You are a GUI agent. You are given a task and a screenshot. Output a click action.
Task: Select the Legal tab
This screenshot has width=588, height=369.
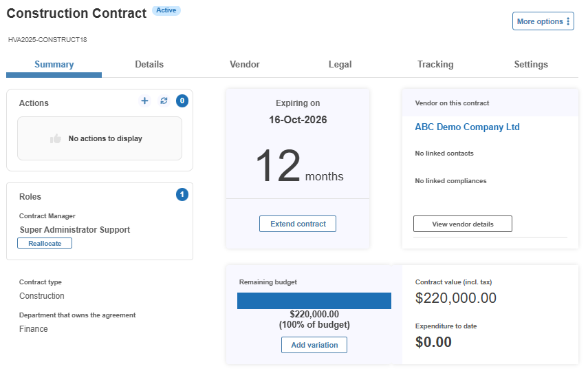tap(340, 65)
